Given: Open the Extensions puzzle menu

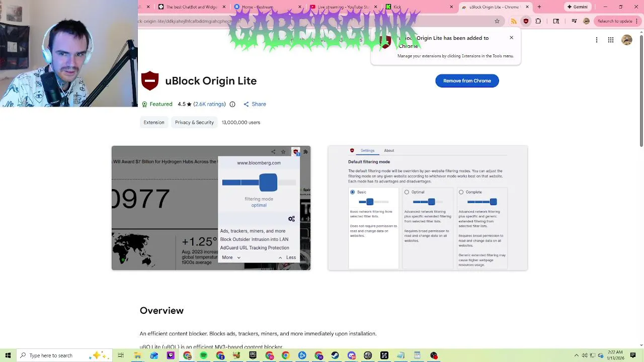Looking at the screenshot, I should coord(538,21).
